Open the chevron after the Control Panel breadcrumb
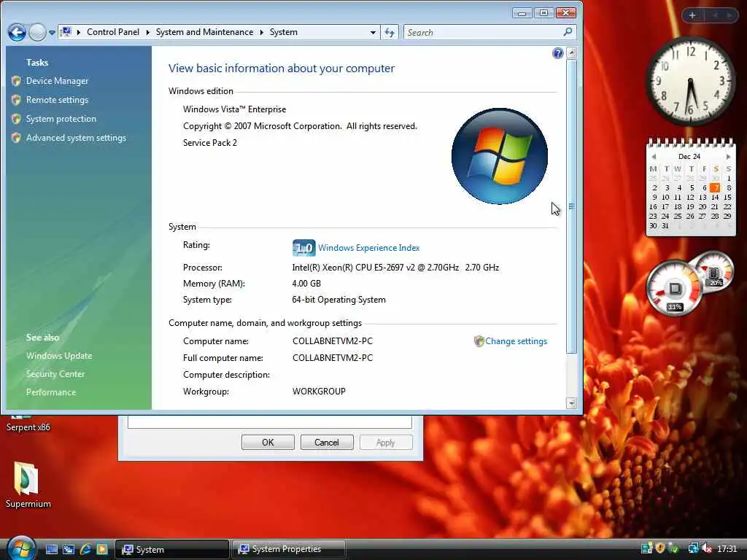 coord(147,32)
